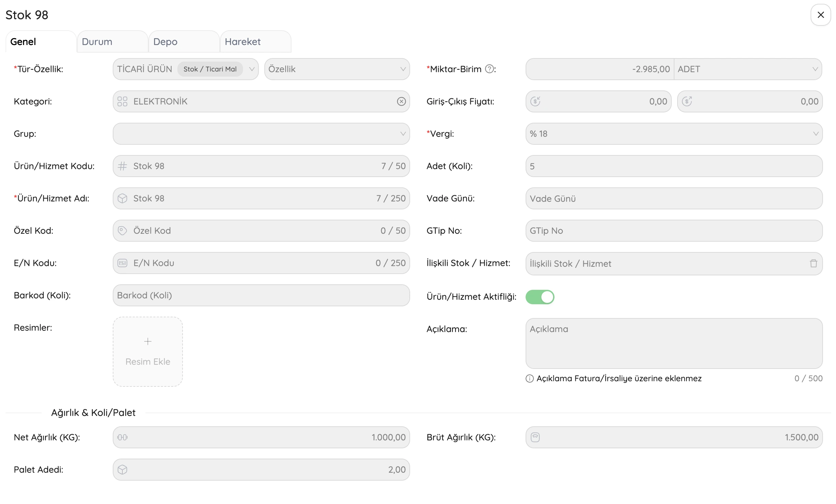Click the Açıklama text area
The image size is (836, 504).
click(x=674, y=343)
